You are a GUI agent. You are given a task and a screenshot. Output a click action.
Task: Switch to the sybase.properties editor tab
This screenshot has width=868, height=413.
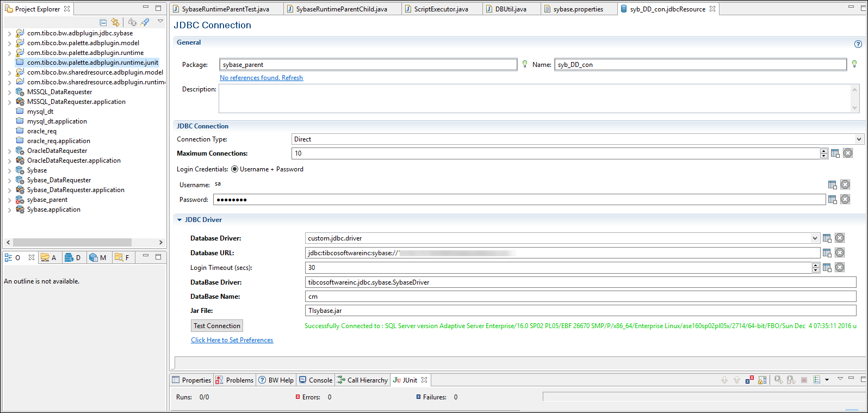click(578, 9)
